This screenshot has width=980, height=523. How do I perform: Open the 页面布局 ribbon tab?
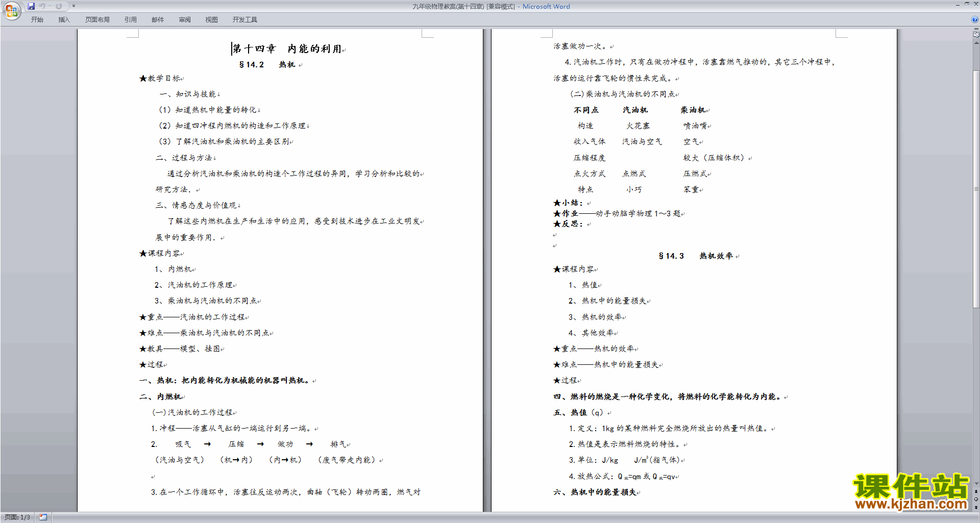(x=97, y=19)
